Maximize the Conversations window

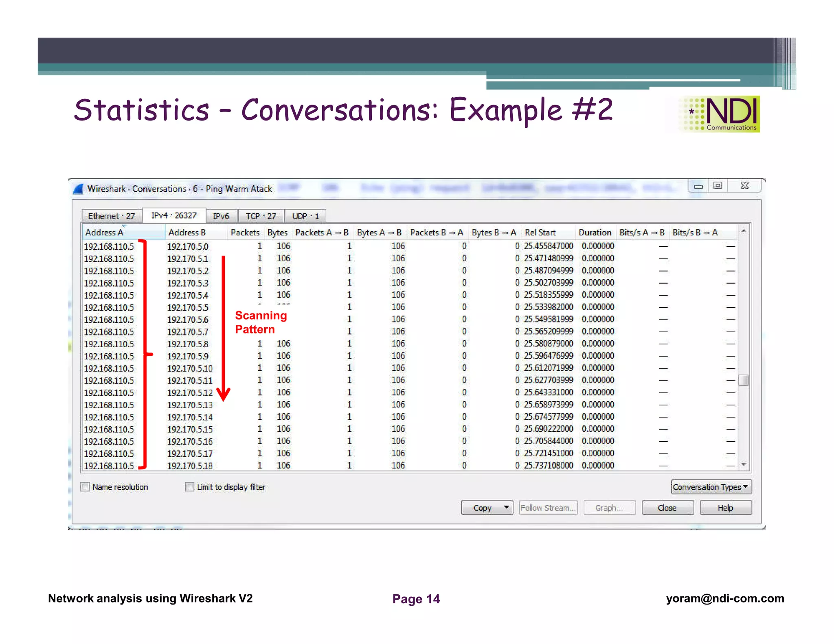718,186
